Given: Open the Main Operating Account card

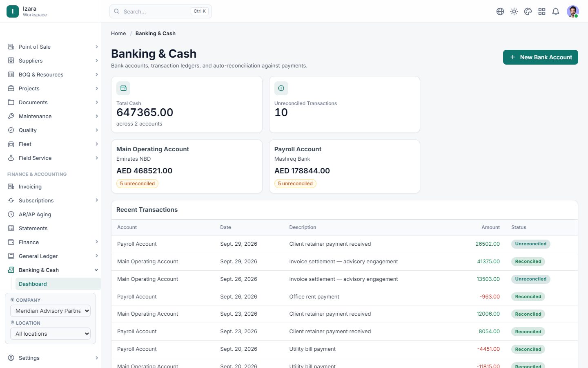Looking at the screenshot, I should tap(187, 166).
